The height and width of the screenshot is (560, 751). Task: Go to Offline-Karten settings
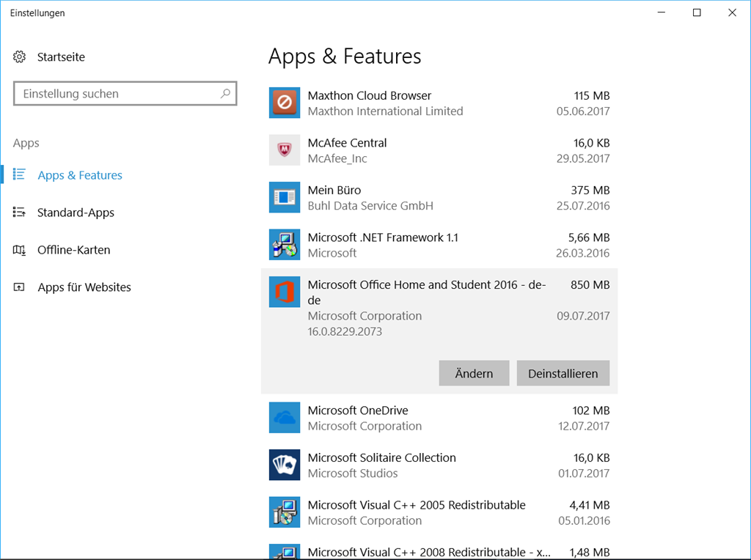click(74, 250)
